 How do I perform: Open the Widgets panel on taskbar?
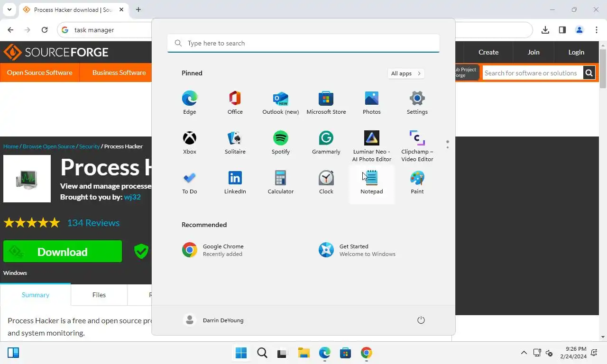click(x=13, y=353)
